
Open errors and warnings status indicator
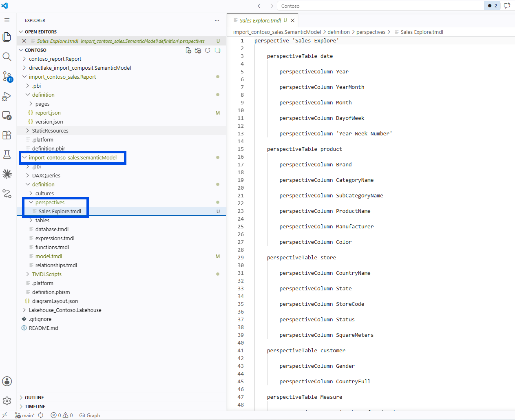click(62, 415)
